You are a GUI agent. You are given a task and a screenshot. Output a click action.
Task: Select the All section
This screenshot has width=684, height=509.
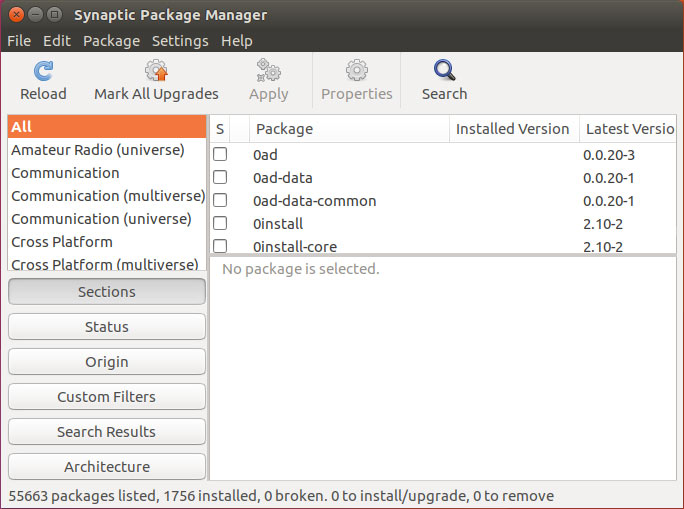click(107, 127)
